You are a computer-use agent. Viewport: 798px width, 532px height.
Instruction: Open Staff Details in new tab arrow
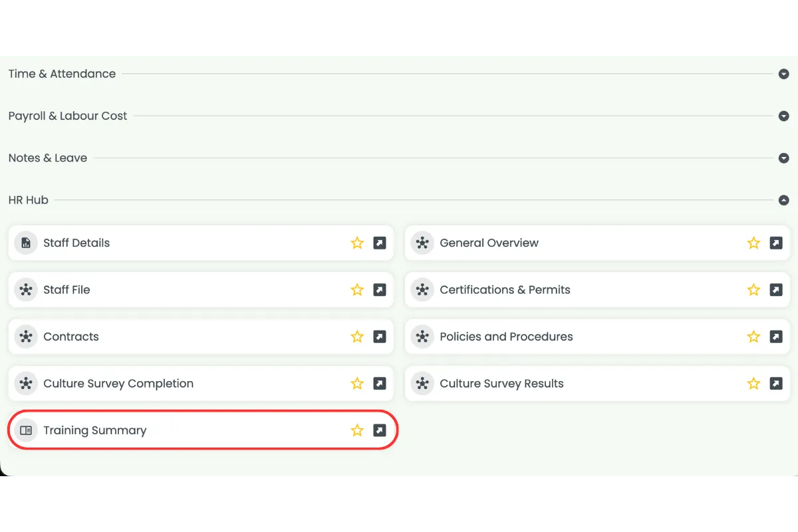(380, 243)
